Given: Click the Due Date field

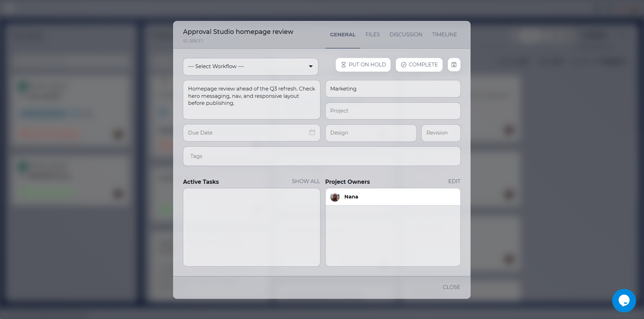Looking at the screenshot, I should [x=252, y=133].
